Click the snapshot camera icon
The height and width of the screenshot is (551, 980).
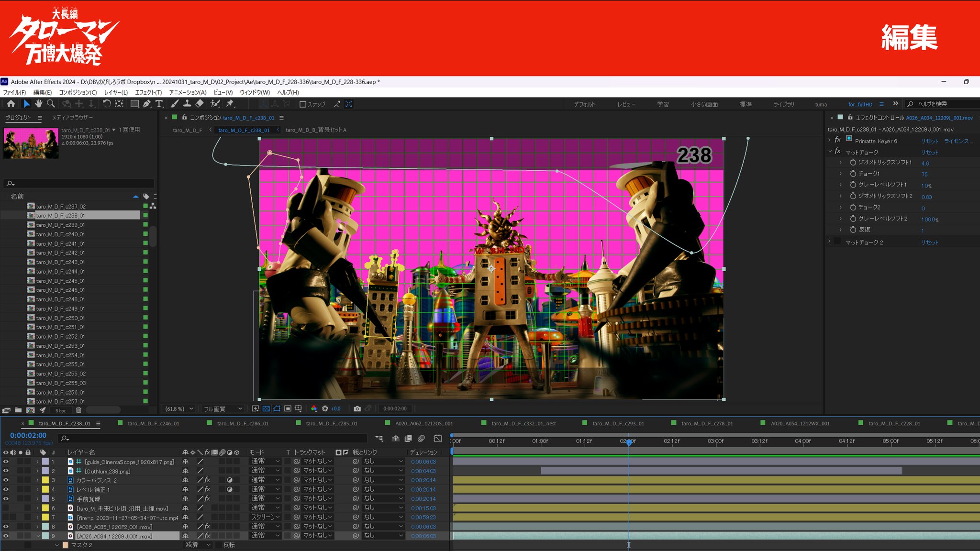click(x=357, y=408)
